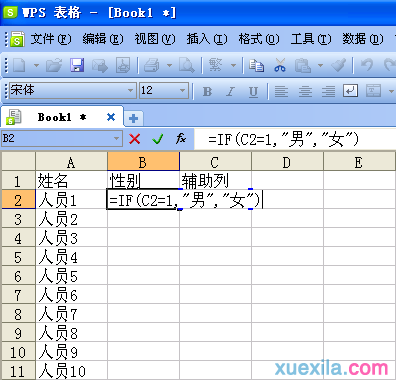Toggle Bold formatting
396x380 pixels.
click(x=207, y=91)
